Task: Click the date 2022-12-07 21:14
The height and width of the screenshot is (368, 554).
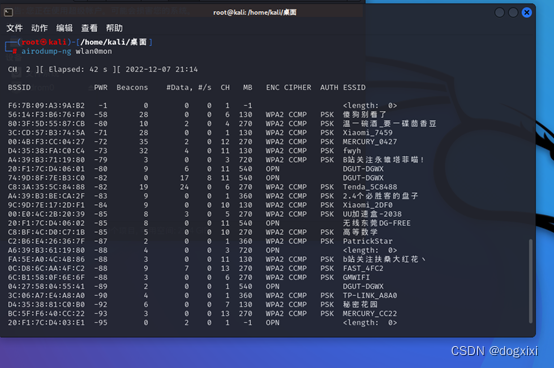Action: coord(161,70)
